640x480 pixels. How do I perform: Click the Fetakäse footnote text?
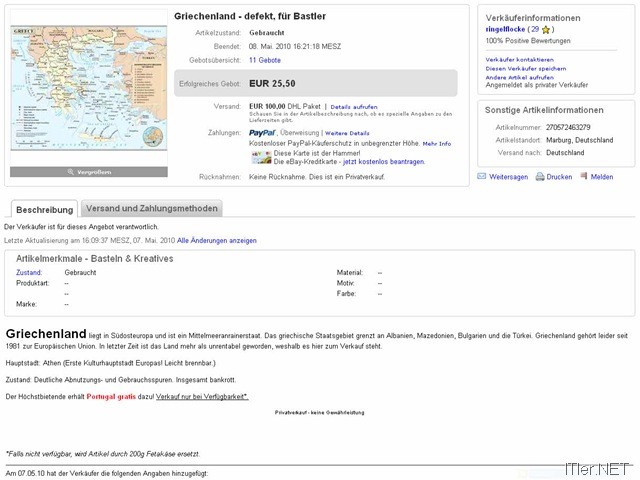[103, 453]
